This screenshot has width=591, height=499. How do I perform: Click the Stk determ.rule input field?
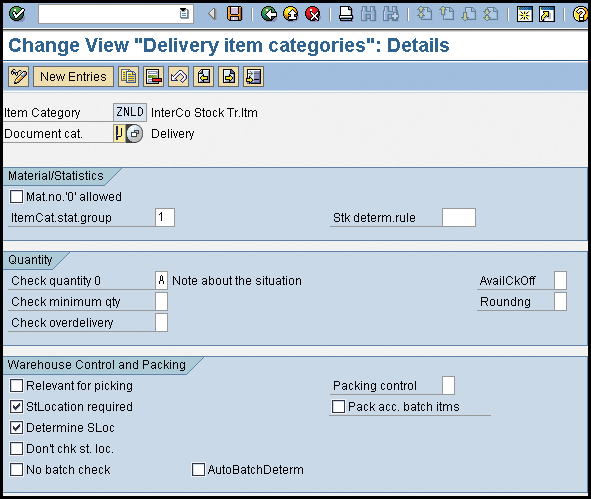459,217
